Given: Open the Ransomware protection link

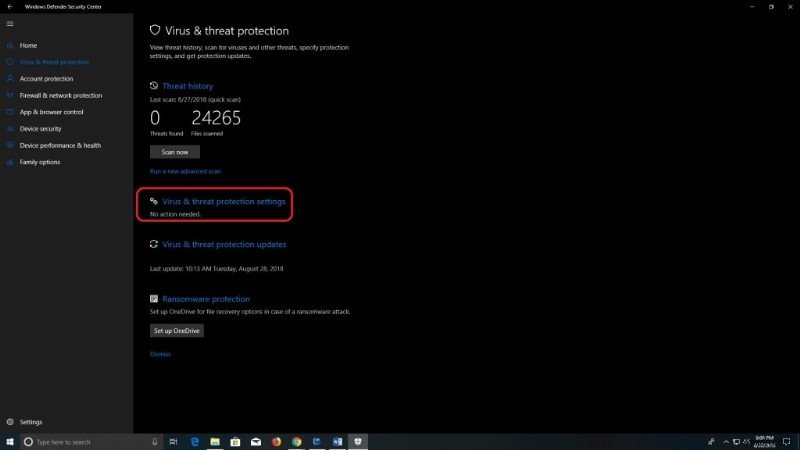Looking at the screenshot, I should pyautogui.click(x=206, y=299).
